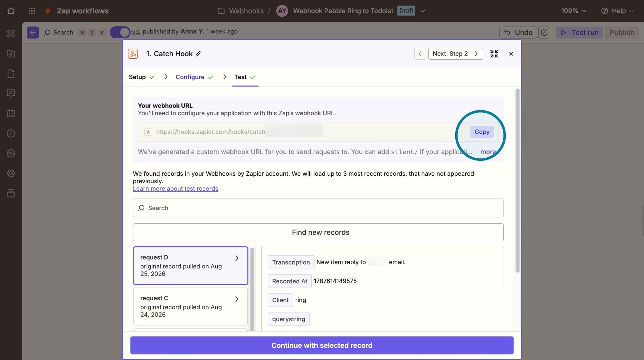This screenshot has width=644, height=360.
Task: Switch to the Test tab
Action: (245, 77)
